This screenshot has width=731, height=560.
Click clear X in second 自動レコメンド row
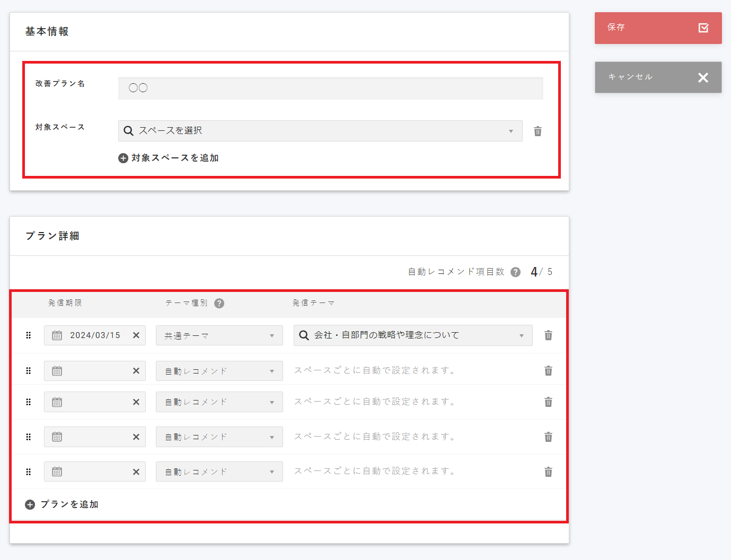[136, 402]
